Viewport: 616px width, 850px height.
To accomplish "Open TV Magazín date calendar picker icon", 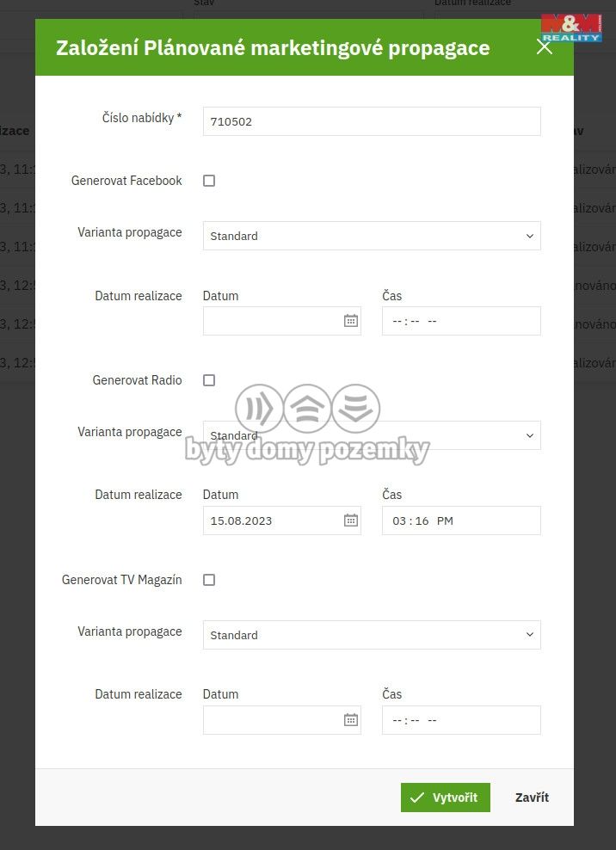I will pos(351,720).
